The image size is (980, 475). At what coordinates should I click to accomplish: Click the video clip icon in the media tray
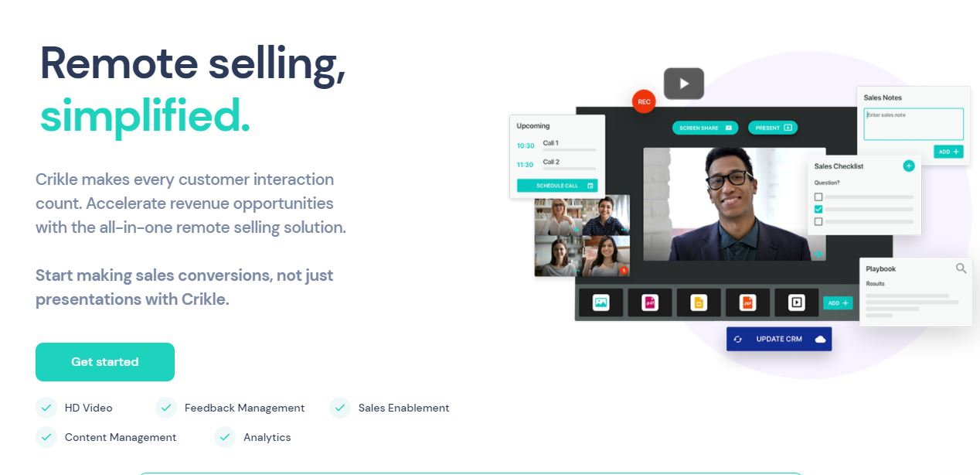796,302
